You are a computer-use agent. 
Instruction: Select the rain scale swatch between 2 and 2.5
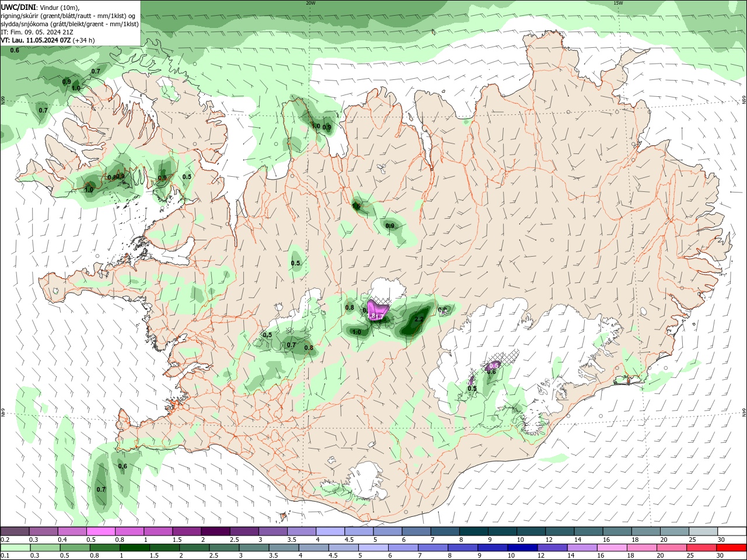coord(194,548)
